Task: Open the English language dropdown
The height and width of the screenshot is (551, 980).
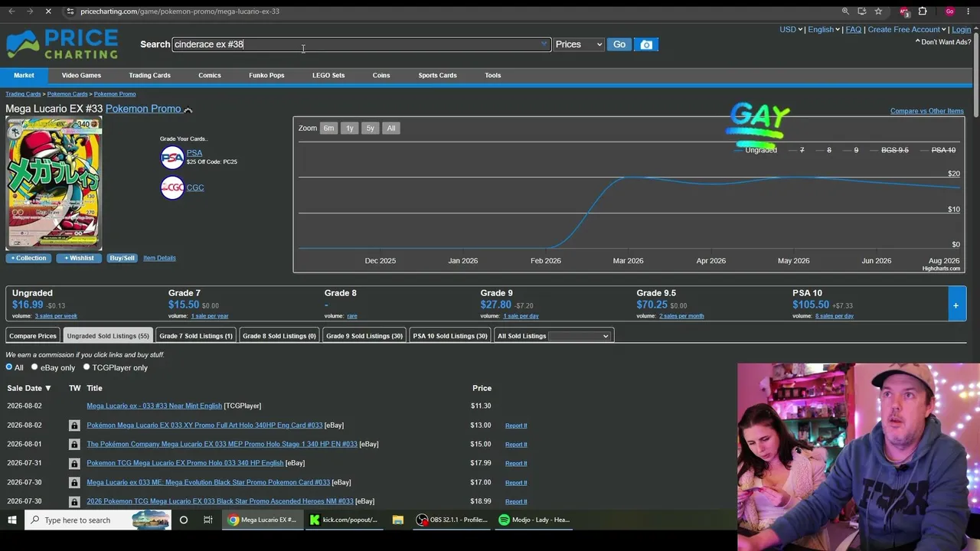Action: (824, 30)
